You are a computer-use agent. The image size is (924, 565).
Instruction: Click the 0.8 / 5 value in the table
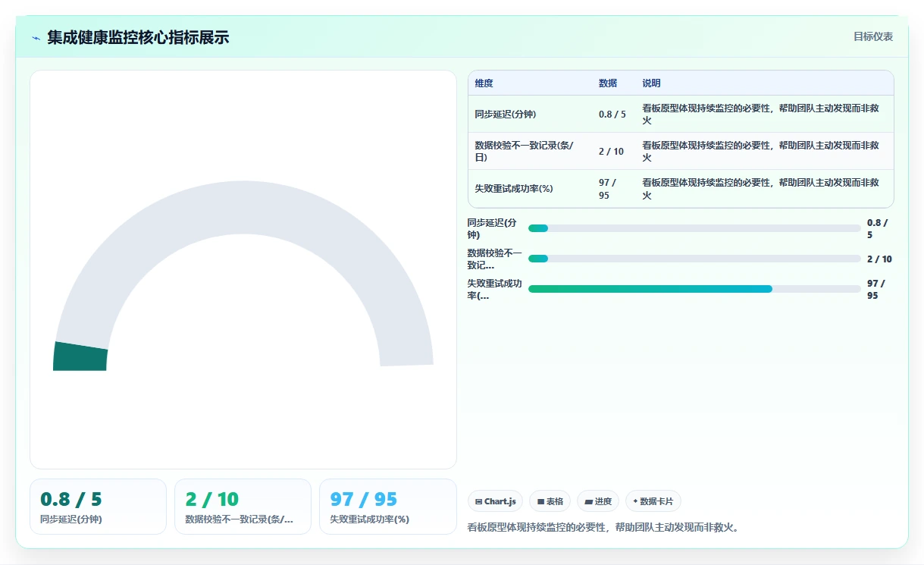(612, 115)
